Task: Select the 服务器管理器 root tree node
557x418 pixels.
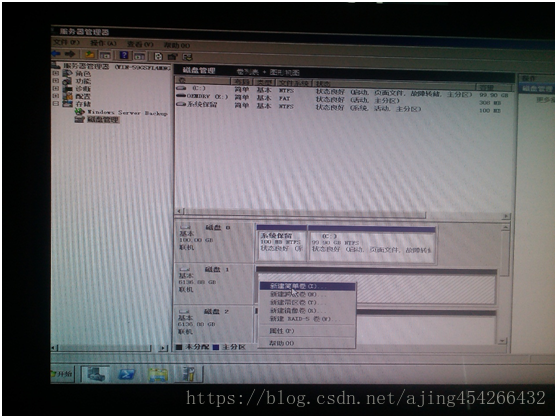Action: (117, 66)
